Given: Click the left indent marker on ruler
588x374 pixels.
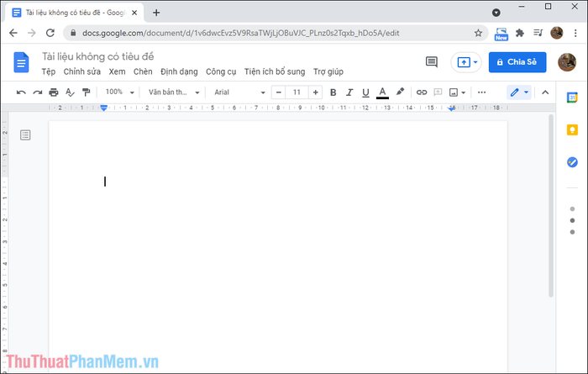Looking at the screenshot, I should pyautogui.click(x=104, y=108).
